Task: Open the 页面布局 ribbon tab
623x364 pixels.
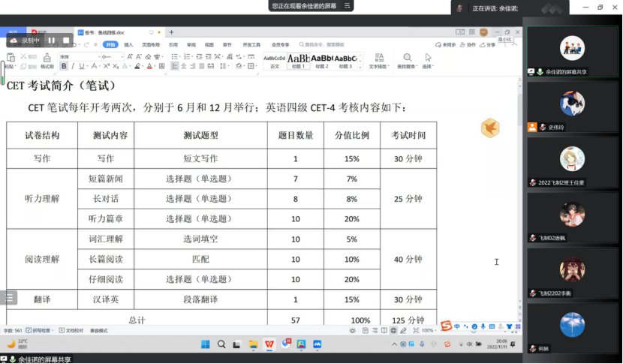Action: [x=151, y=44]
